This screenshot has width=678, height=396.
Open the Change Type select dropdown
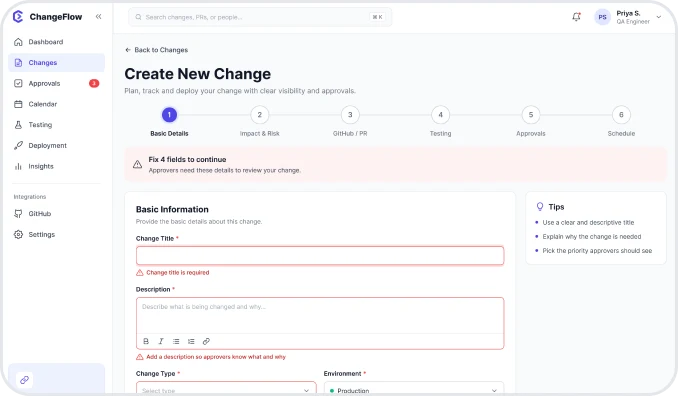coord(226,388)
